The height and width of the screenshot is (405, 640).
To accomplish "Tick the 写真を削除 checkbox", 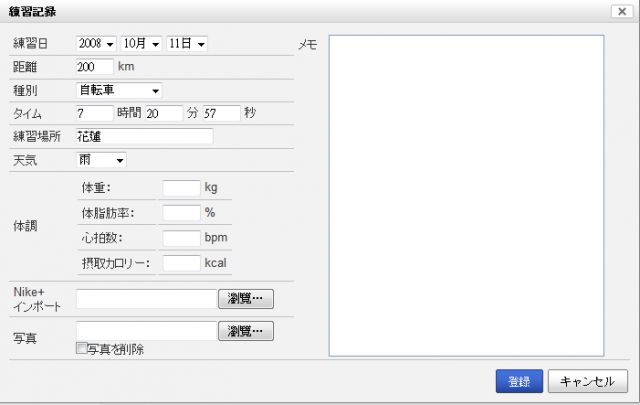I will point(81,348).
